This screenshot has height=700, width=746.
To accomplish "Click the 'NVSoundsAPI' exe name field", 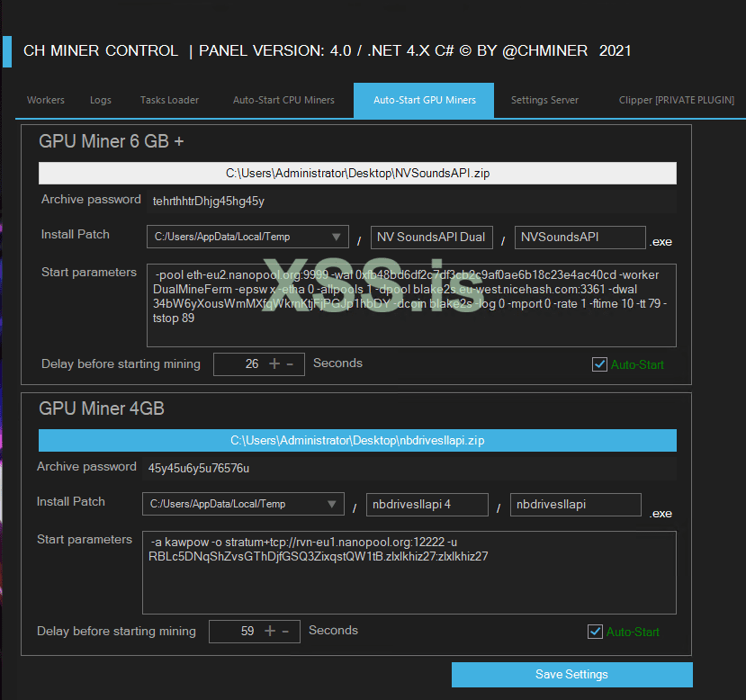I will click(580, 238).
